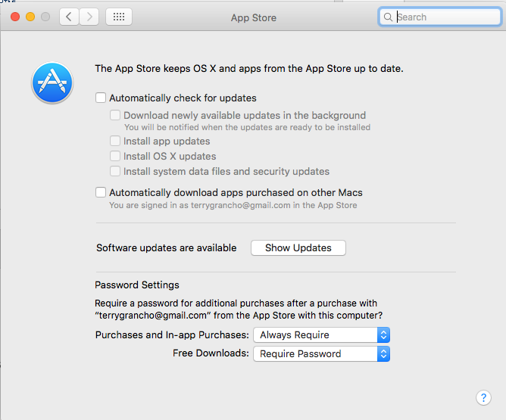Click 'The App Store keeps OS X' description
The image size is (506, 420).
coord(248,69)
